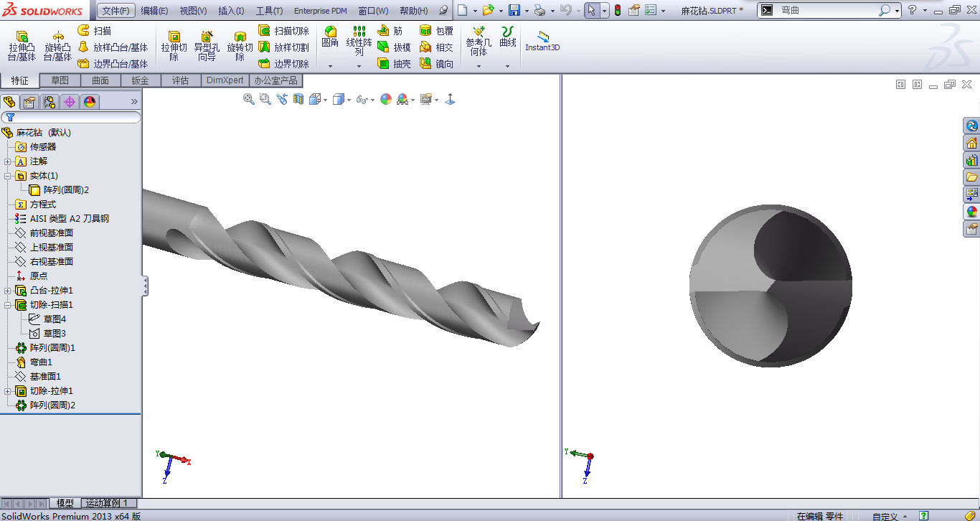The image size is (980, 521).
Task: Expand the 凸台-拉伸1 feature node
Action: click(8, 291)
